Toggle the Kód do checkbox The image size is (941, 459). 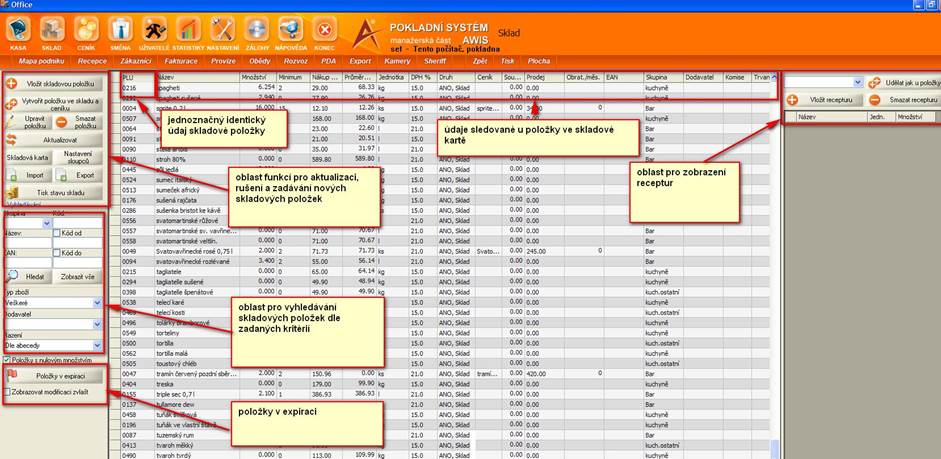(57, 253)
